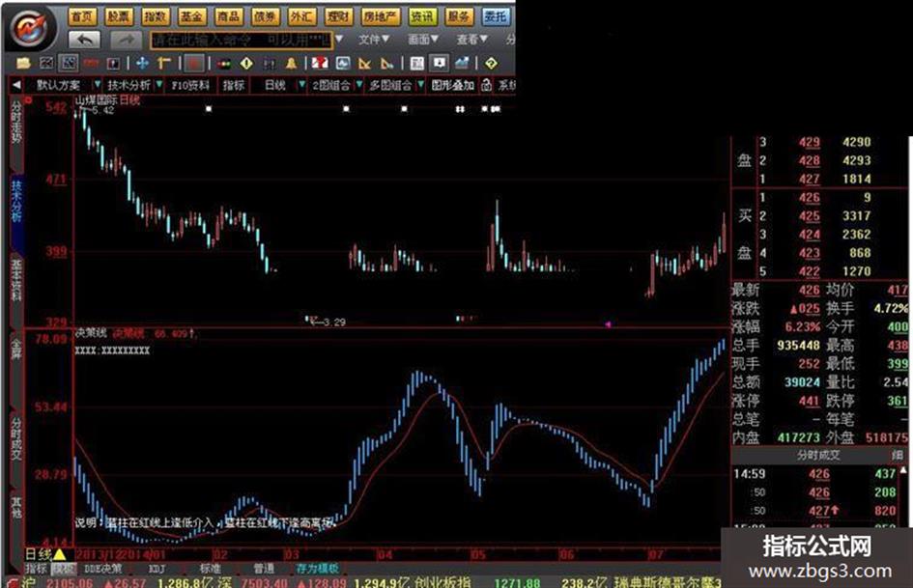Open the 股票 stocks tab
This screenshot has width=913, height=588.
point(118,16)
